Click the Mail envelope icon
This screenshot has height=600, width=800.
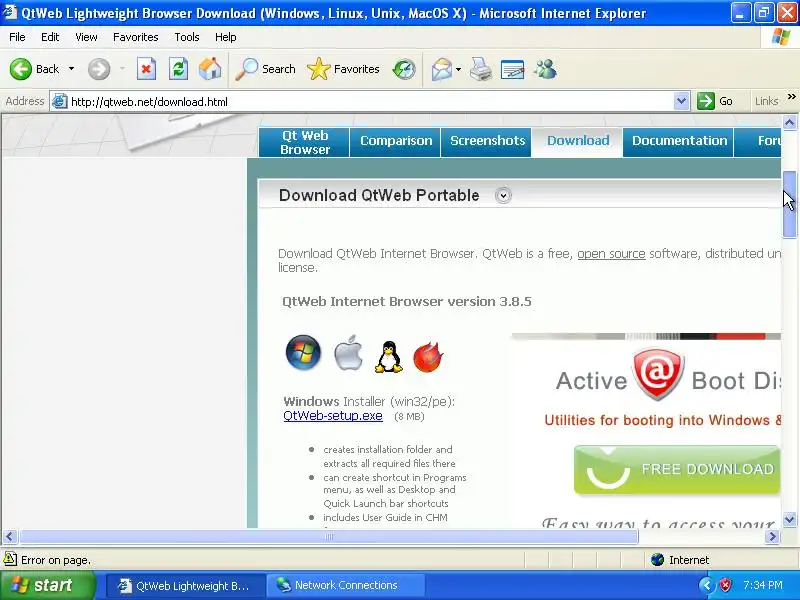click(441, 69)
